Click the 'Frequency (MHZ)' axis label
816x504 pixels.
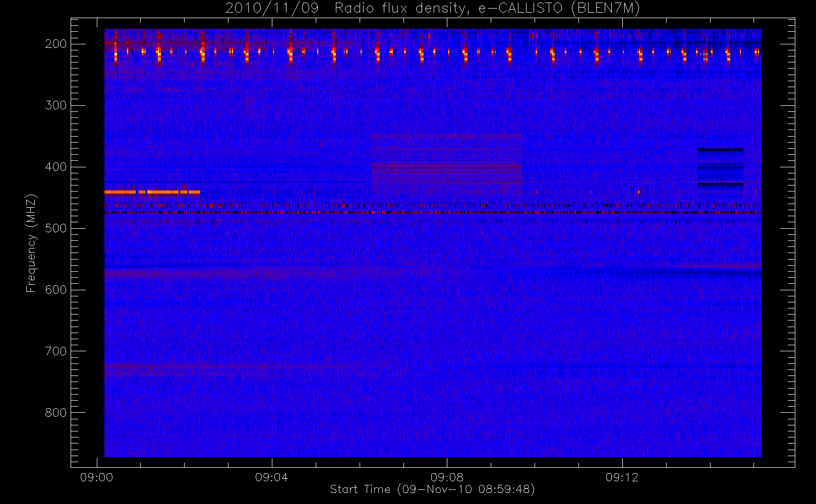tap(31, 243)
